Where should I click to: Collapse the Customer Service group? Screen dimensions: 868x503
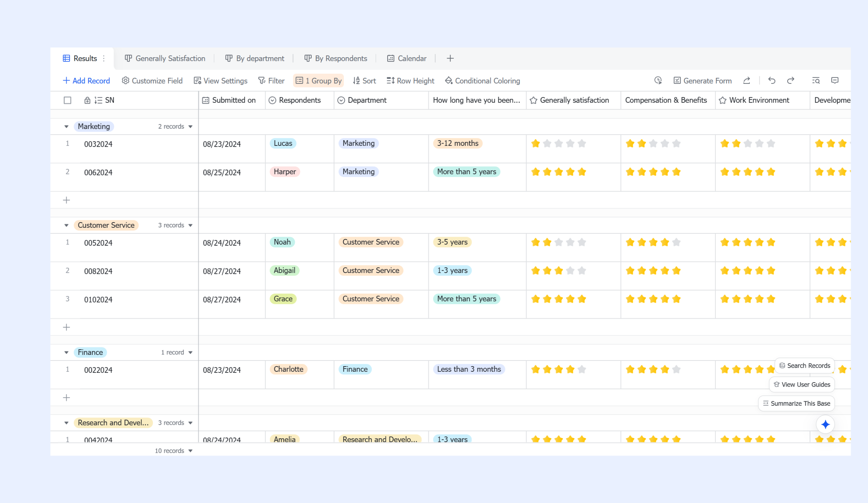click(66, 225)
